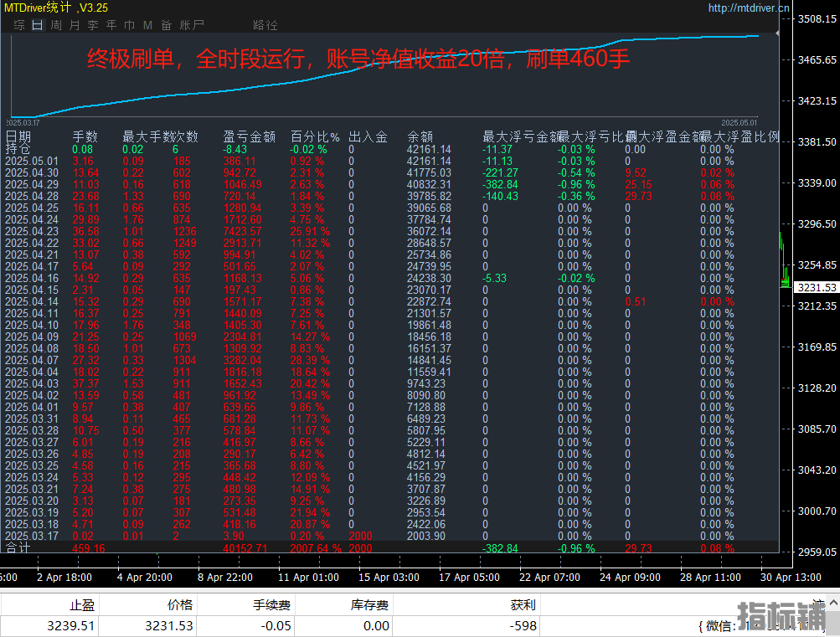This screenshot has width=840, height=637.
Task: Click the total lots value 459.16
Action: (x=89, y=548)
